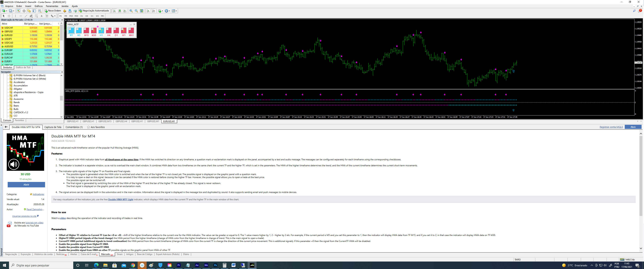Open the Ferramentas menu
This screenshot has width=644, height=269.
click(52, 6)
